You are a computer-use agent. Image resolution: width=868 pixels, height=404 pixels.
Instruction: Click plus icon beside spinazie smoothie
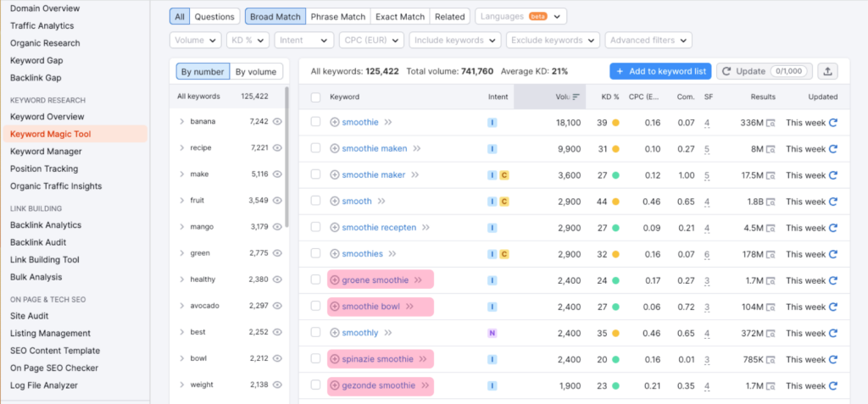(x=334, y=359)
